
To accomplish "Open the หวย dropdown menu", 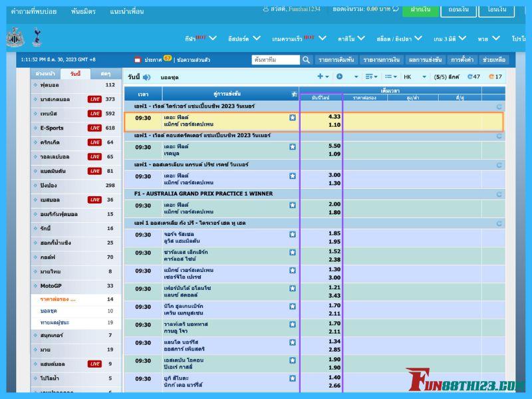I will tap(489, 39).
